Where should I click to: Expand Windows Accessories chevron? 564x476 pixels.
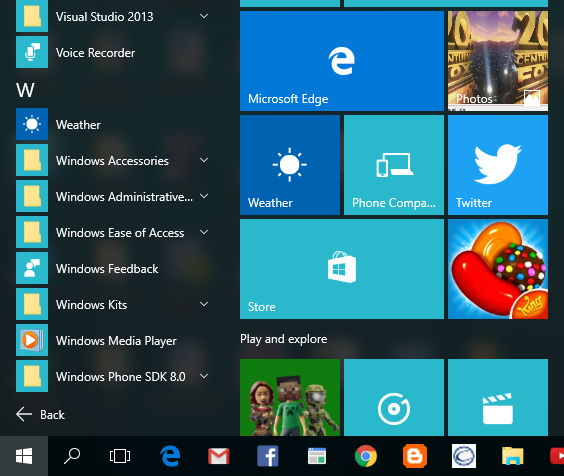click(204, 160)
